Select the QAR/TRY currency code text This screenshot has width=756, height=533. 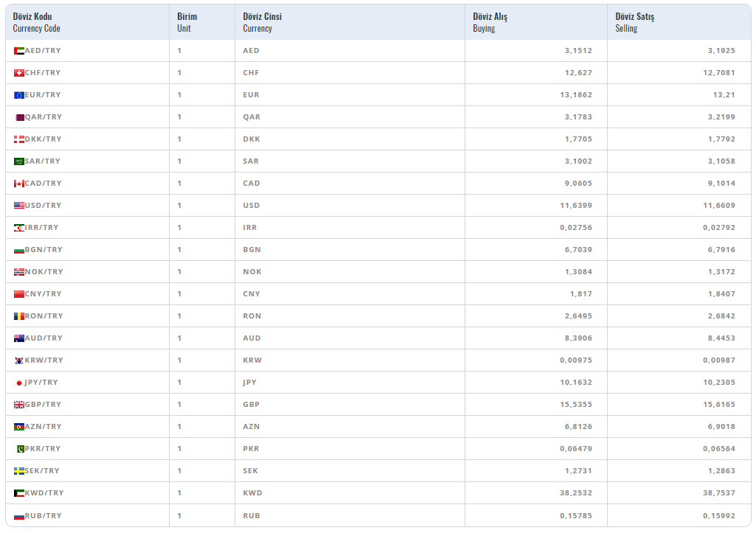[x=44, y=117]
